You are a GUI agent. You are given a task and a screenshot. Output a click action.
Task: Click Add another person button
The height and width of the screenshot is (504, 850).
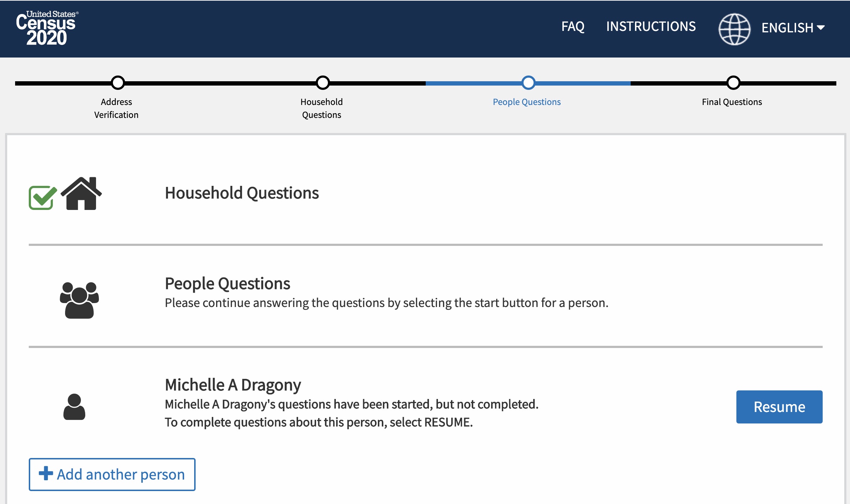pos(112,474)
